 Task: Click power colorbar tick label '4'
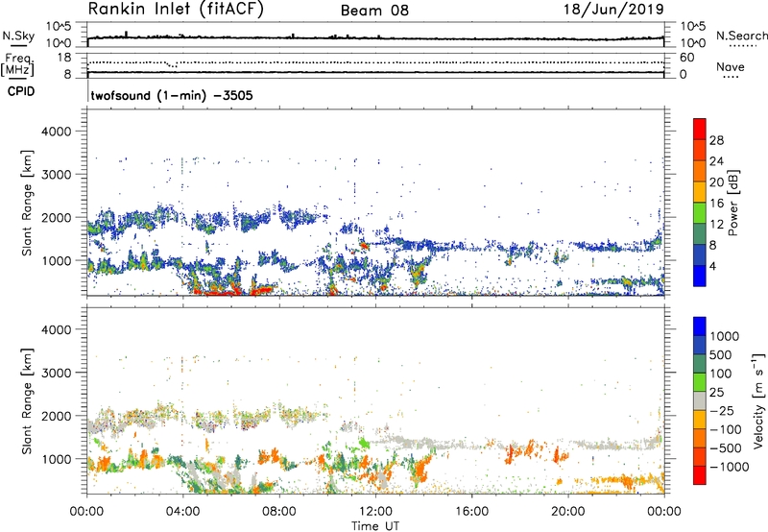(713, 266)
